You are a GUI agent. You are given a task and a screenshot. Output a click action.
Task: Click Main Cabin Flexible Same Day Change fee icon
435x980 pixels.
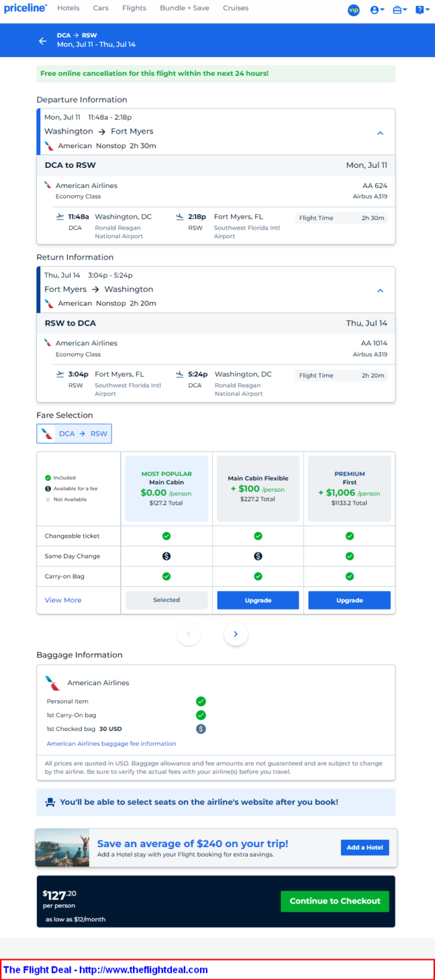[x=258, y=556]
